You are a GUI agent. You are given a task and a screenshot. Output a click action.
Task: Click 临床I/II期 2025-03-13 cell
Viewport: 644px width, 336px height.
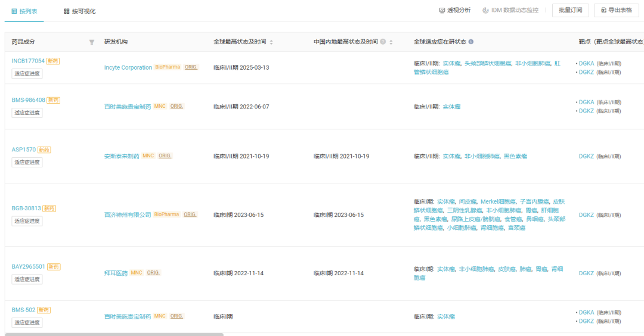pos(241,67)
